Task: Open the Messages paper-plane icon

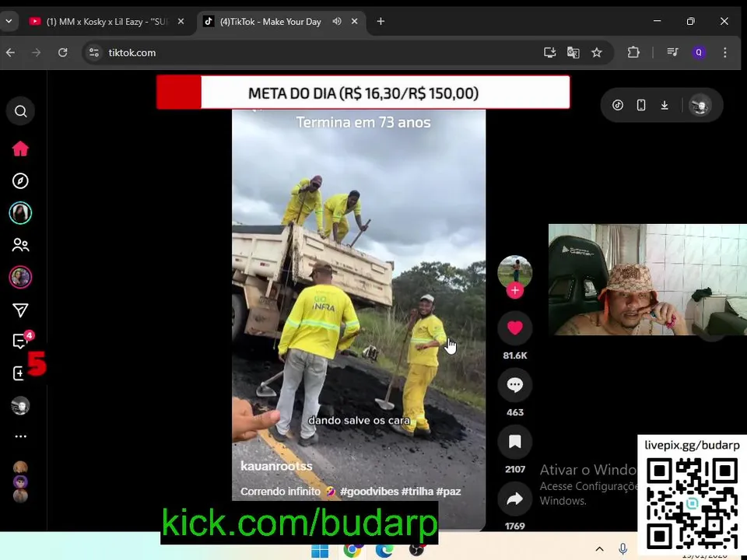Action: 20,310
